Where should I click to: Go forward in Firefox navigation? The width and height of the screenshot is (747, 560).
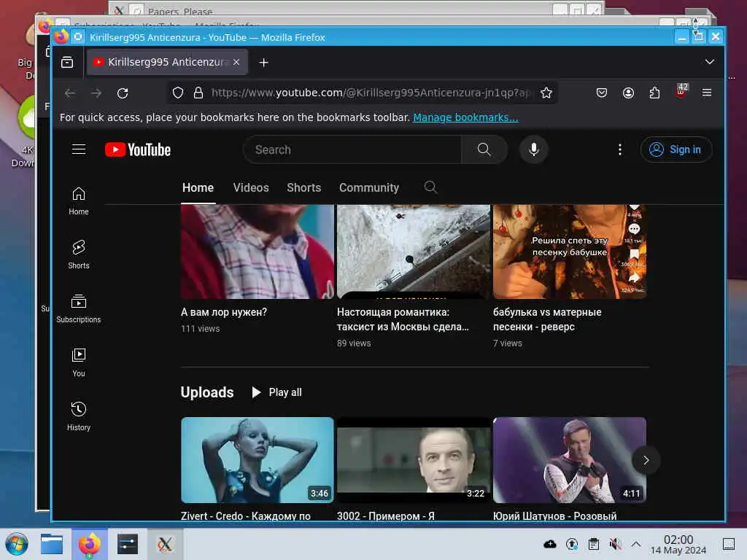pyautogui.click(x=96, y=93)
